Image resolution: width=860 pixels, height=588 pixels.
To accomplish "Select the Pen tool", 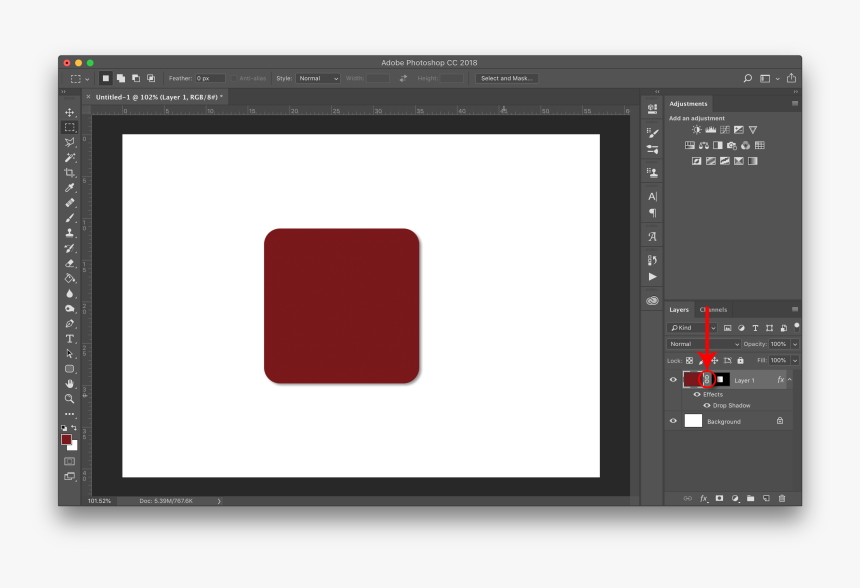I will click(70, 324).
